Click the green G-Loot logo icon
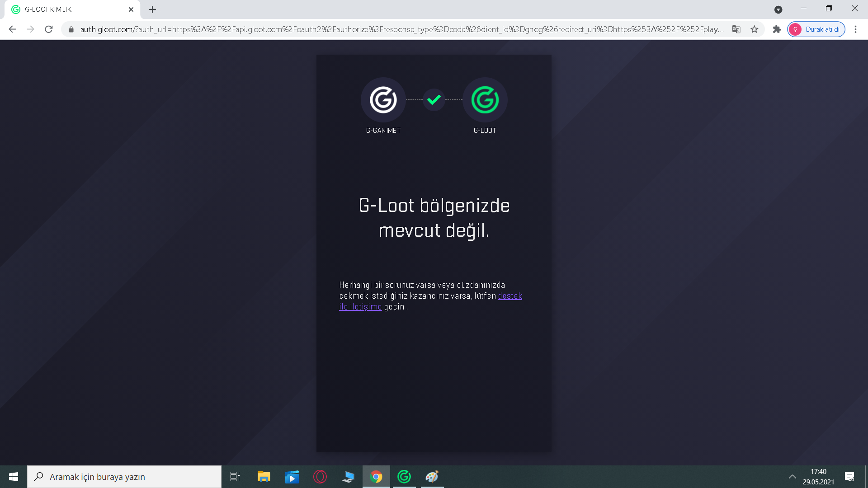 coord(484,100)
